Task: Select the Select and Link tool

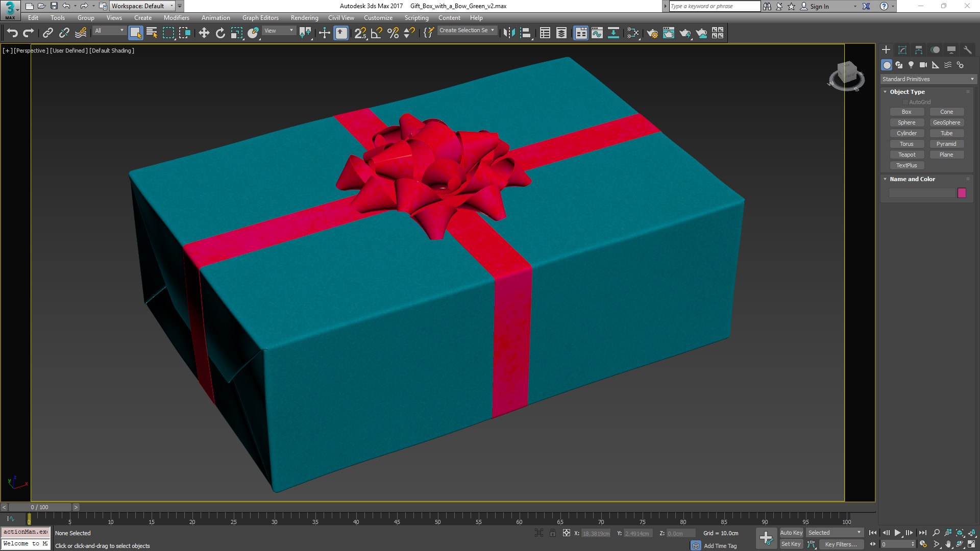Action: pos(47,33)
